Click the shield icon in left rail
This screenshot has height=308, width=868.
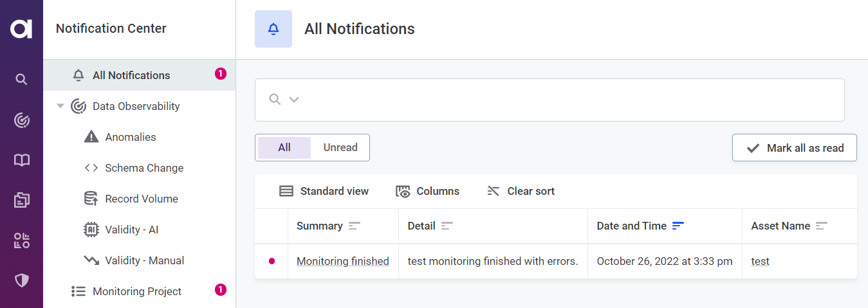click(x=21, y=280)
